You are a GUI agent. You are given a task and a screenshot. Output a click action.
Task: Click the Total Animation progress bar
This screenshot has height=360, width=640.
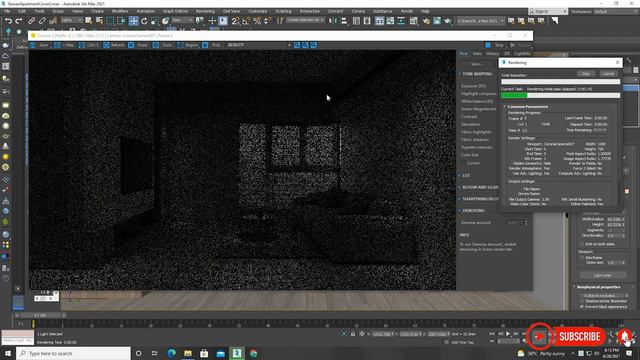(x=560, y=82)
